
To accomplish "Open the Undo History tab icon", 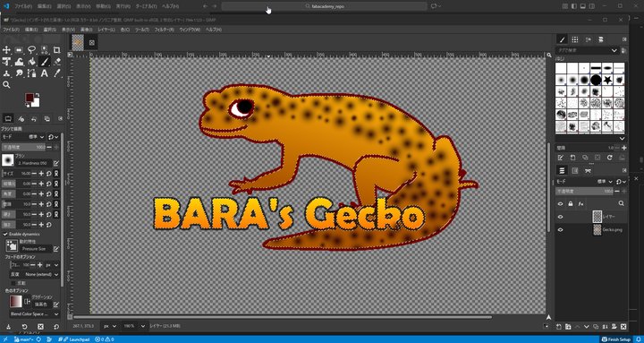I will pos(34,119).
